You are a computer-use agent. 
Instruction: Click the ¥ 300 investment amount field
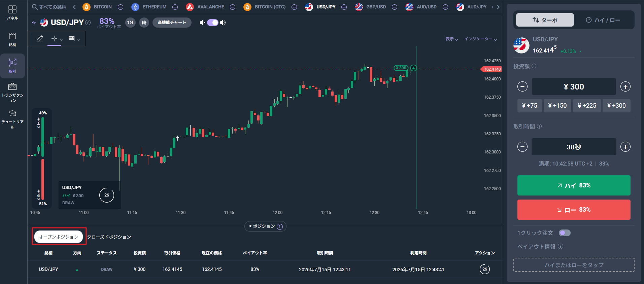[x=574, y=86]
